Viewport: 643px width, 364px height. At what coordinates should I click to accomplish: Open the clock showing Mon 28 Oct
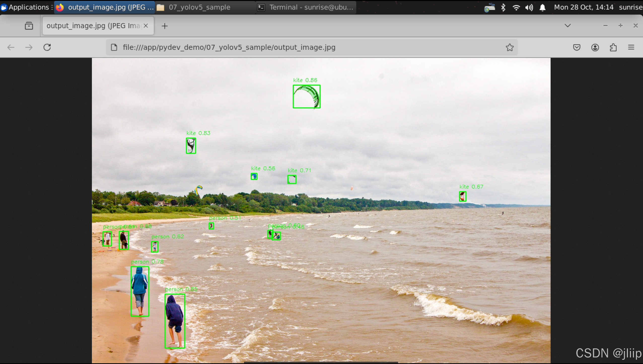point(584,7)
